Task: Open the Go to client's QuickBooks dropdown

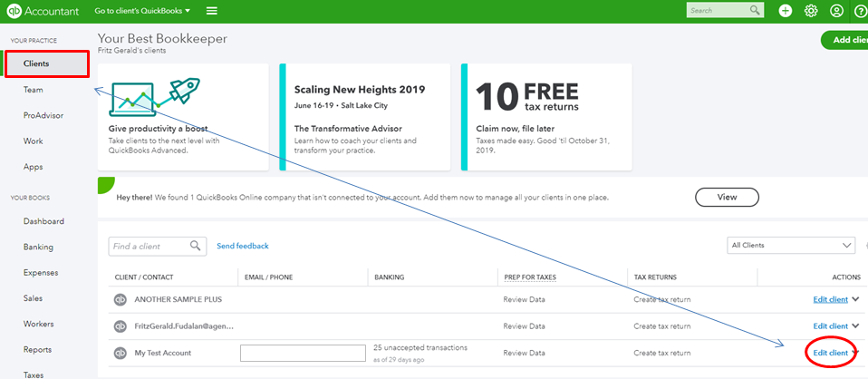Action: tap(142, 11)
